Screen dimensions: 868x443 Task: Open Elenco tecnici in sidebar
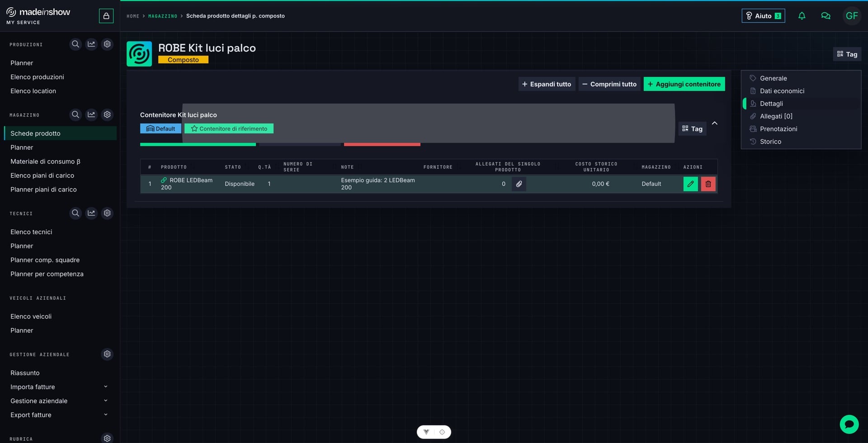coord(31,232)
